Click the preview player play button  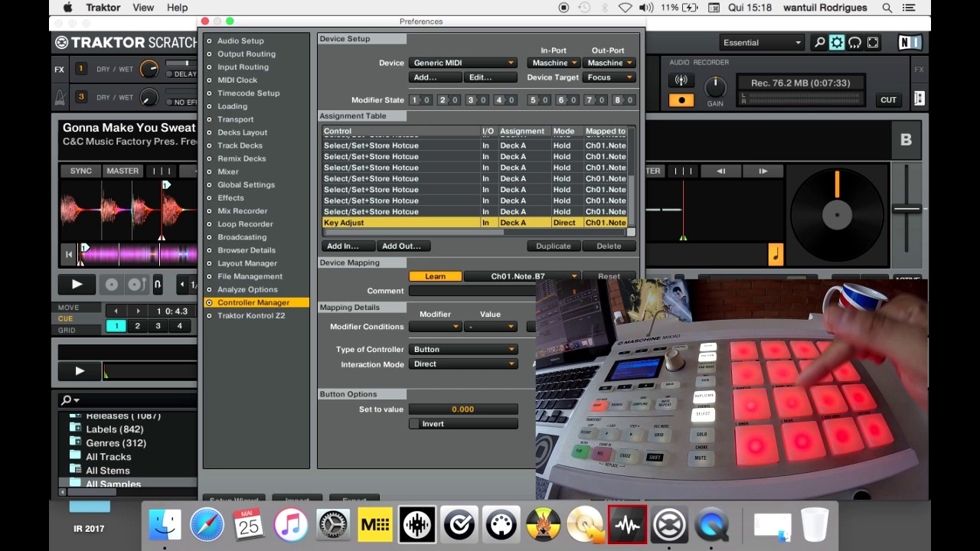pos(80,371)
